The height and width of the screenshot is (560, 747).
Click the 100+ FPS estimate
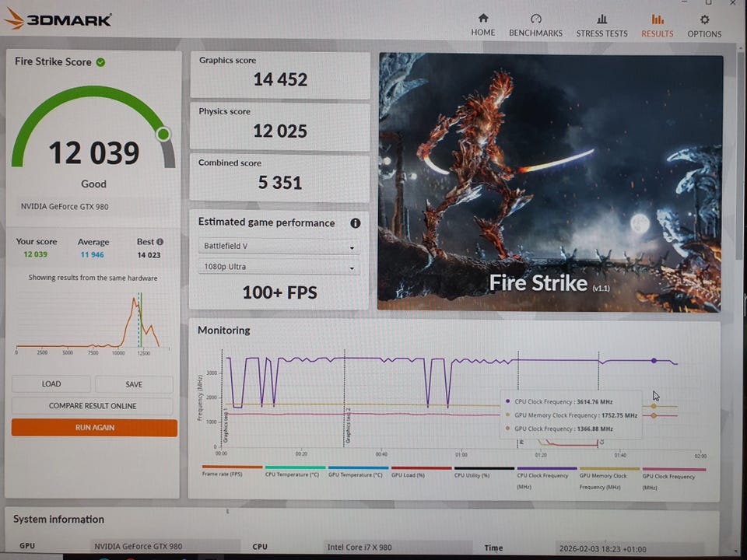click(x=279, y=292)
